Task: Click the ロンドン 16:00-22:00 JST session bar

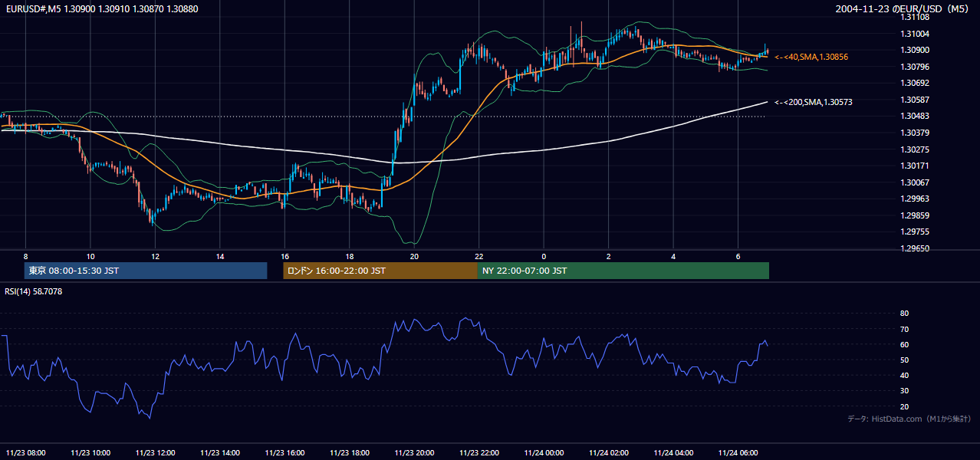Action: click(x=380, y=271)
